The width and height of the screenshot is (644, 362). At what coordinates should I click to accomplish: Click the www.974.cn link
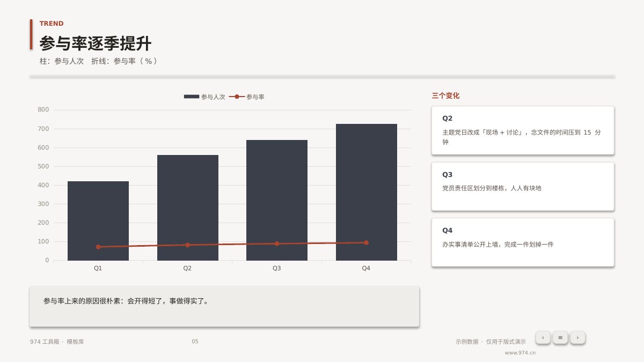(520, 353)
